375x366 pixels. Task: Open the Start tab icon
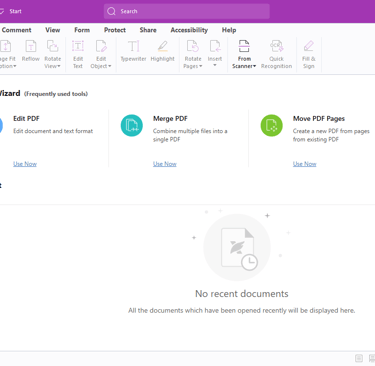[2, 11]
